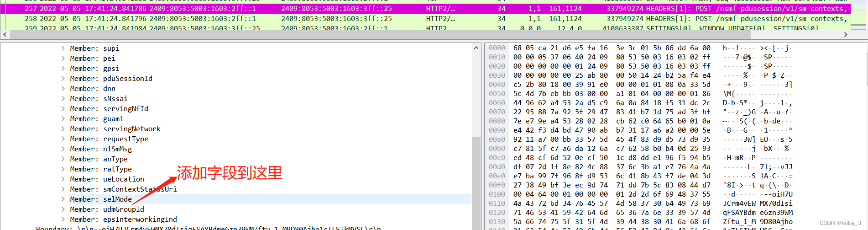Expand the Member: n1SmMsg node
The width and height of the screenshot is (868, 230).
[x=63, y=149]
